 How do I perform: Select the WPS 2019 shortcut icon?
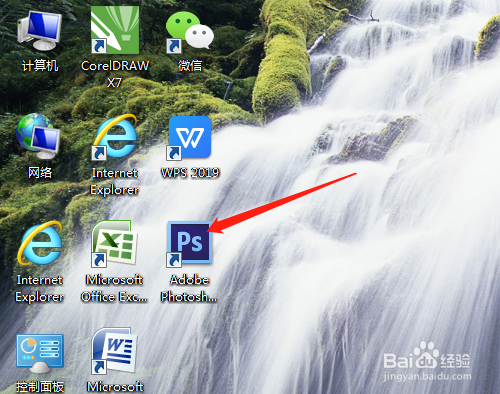[x=189, y=138]
